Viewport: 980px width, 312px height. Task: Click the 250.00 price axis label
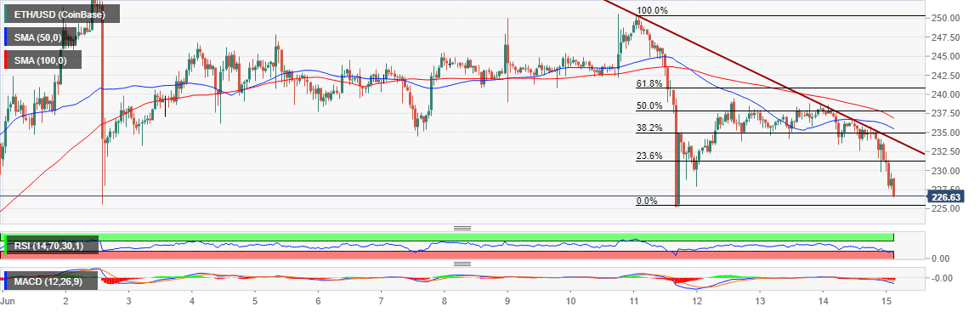[x=946, y=18]
